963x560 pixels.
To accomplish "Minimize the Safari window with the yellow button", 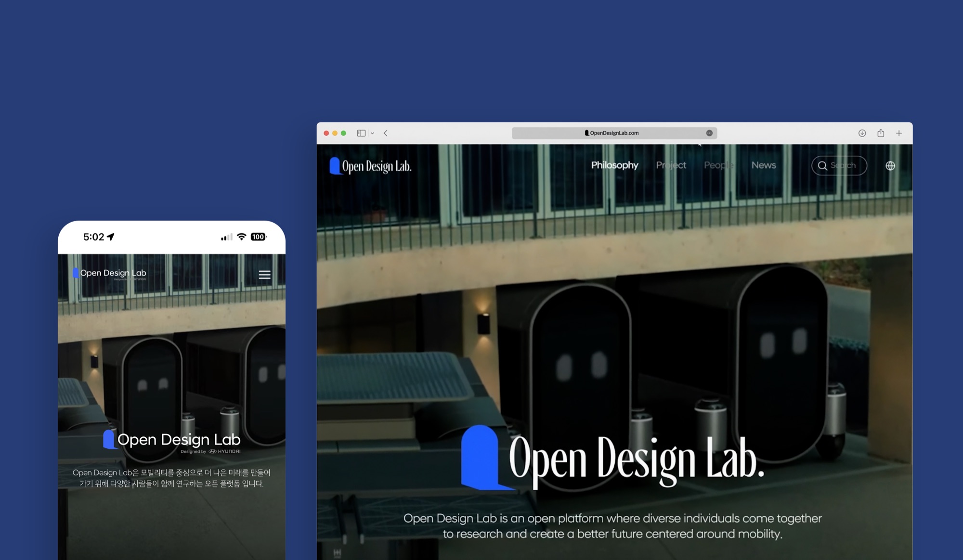I will 335,133.
